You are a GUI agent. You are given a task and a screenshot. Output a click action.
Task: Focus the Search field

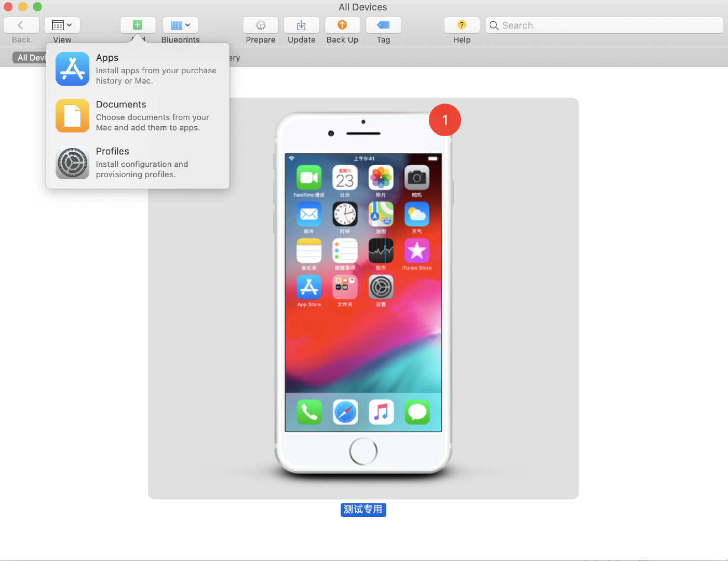coord(604,25)
